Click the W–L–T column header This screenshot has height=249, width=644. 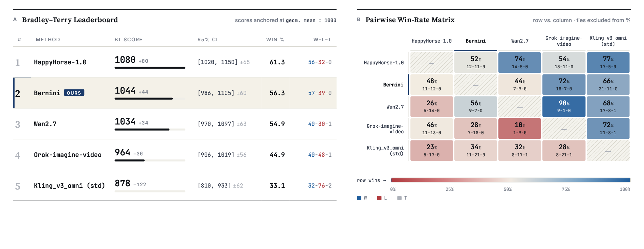[x=322, y=40]
